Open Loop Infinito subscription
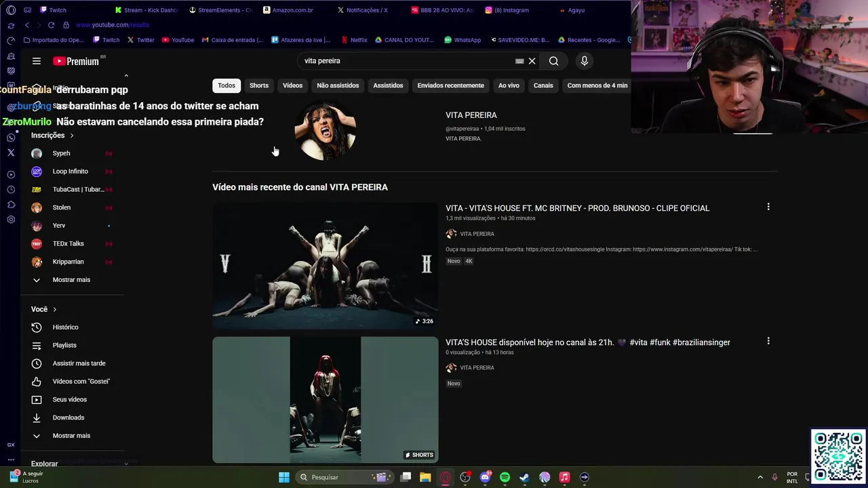This screenshot has width=868, height=488. point(72,171)
